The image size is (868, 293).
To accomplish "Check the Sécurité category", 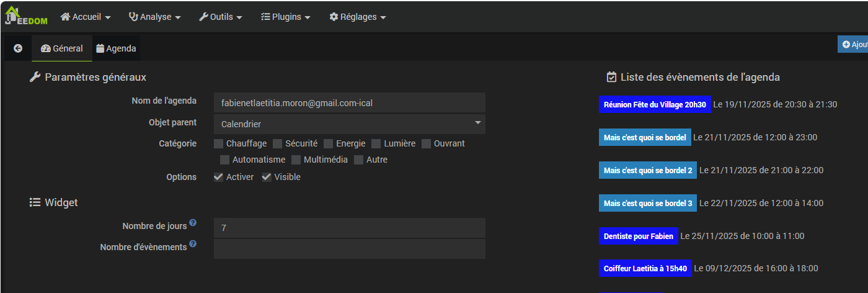I will coord(278,144).
